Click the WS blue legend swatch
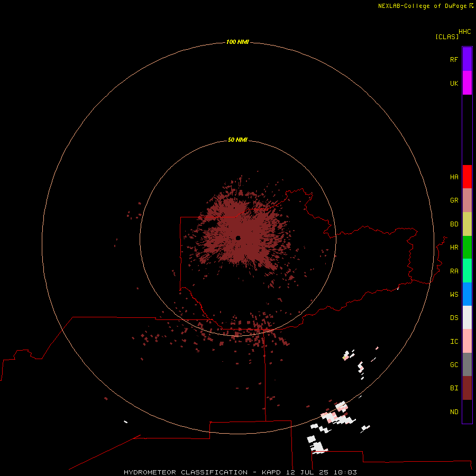 pos(467,294)
